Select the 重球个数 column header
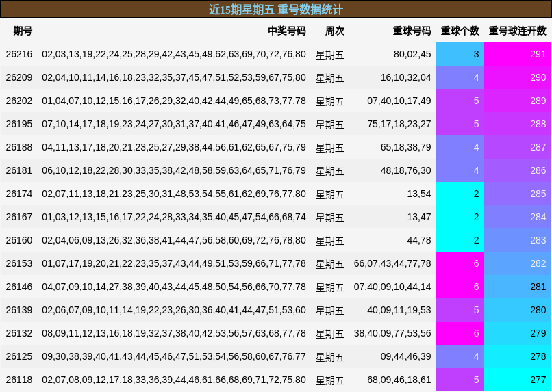 point(460,31)
